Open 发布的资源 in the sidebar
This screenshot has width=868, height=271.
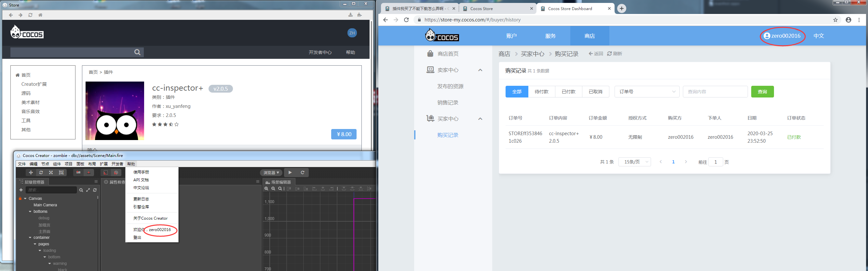(x=451, y=86)
